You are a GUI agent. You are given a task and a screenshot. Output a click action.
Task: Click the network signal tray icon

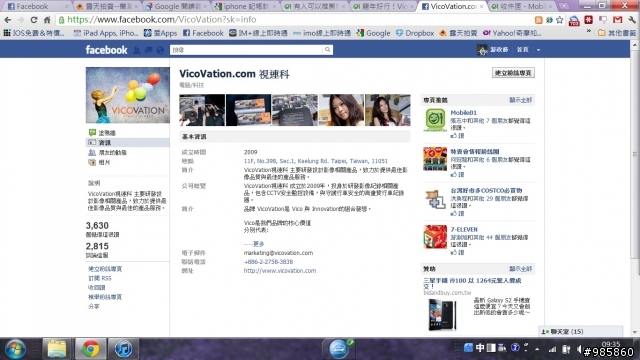tap(552, 349)
